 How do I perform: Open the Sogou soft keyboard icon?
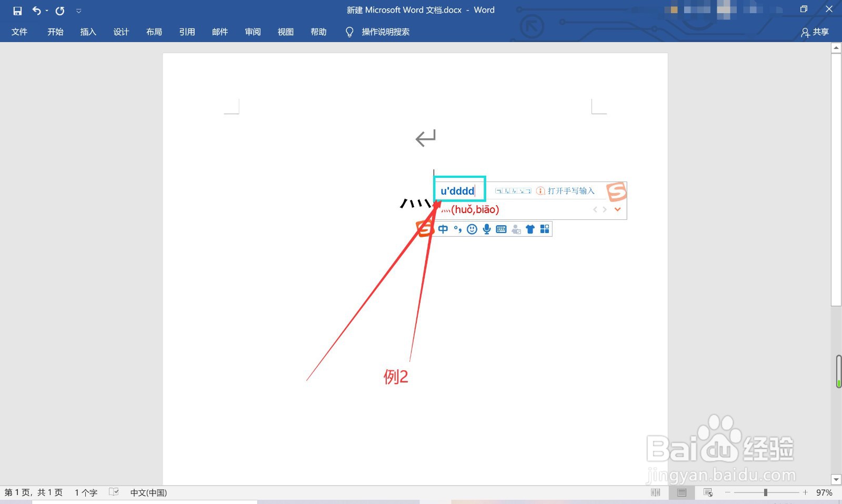click(x=501, y=229)
